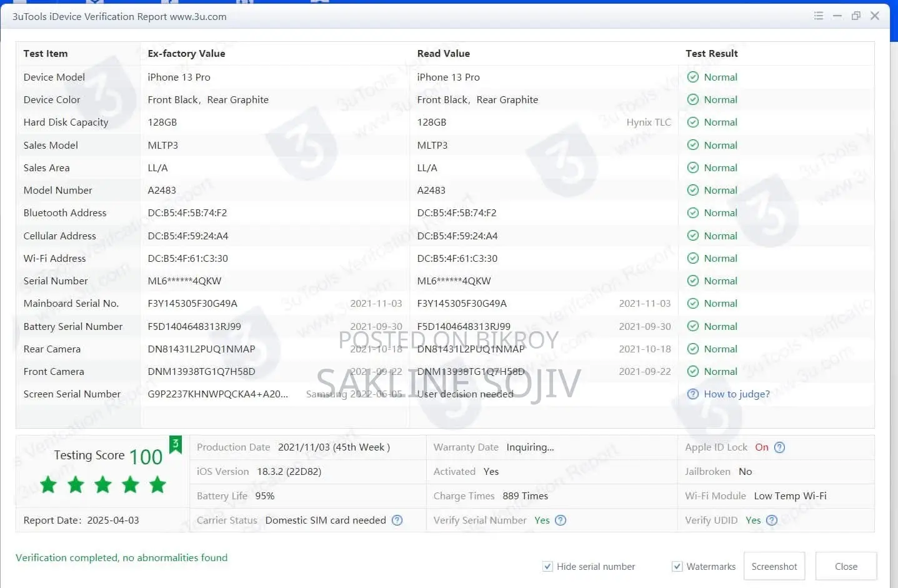Click the read value ML6******4QKW serial number
The image size is (898, 588).
click(x=454, y=281)
